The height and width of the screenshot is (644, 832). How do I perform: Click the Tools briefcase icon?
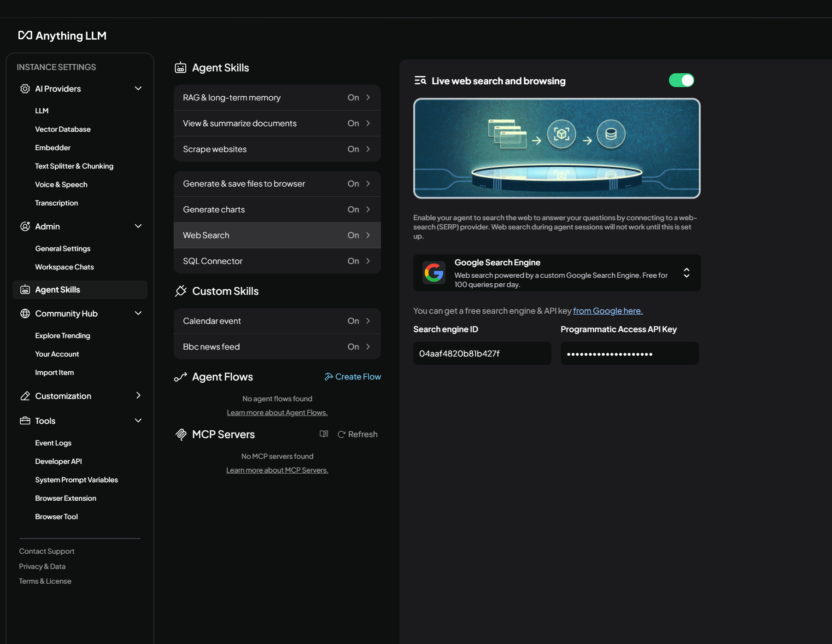pyautogui.click(x=25, y=421)
